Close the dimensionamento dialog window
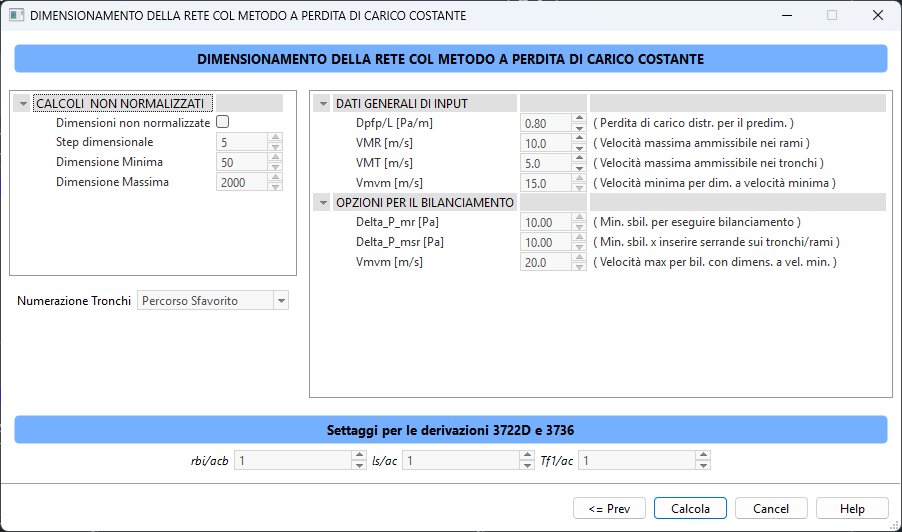Image resolution: width=902 pixels, height=532 pixels. tap(877, 16)
